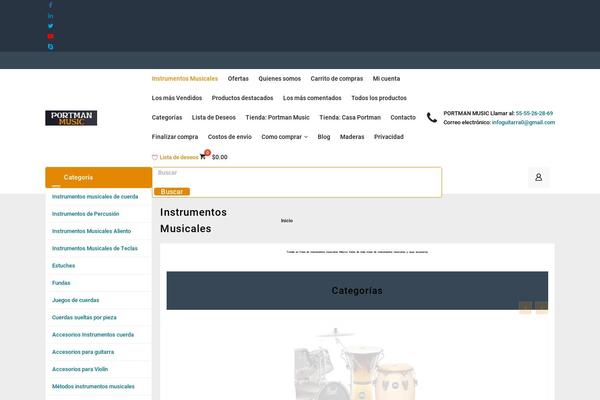Open the Blog menu item

[324, 137]
